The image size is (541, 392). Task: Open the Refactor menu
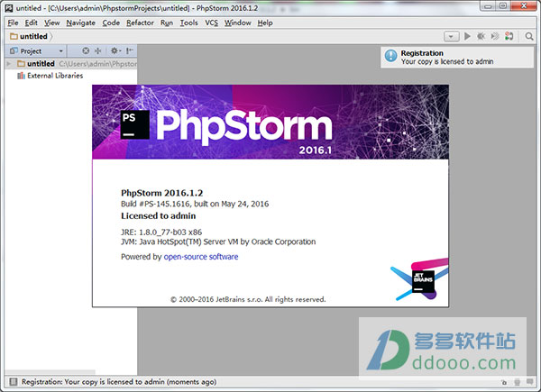(x=140, y=23)
